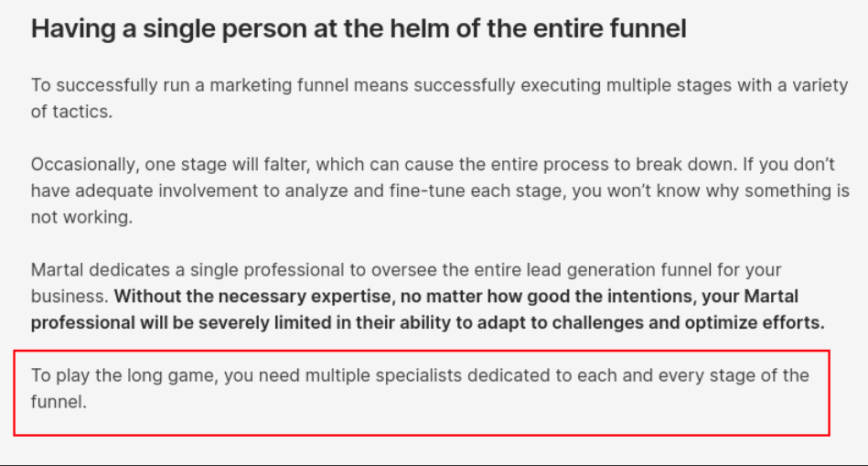The height and width of the screenshot is (466, 868).
Task: Click the phrase "not working."
Action: pos(81,217)
